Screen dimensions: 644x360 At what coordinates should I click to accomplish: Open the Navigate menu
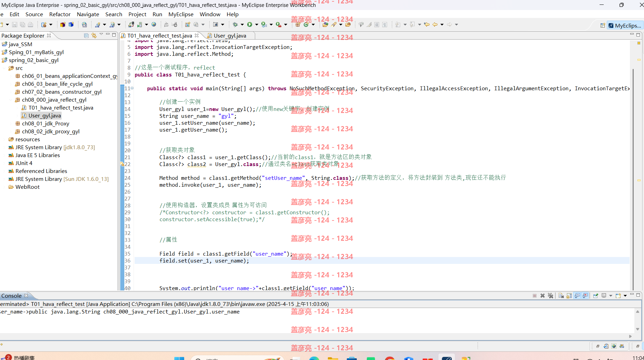coord(88,14)
